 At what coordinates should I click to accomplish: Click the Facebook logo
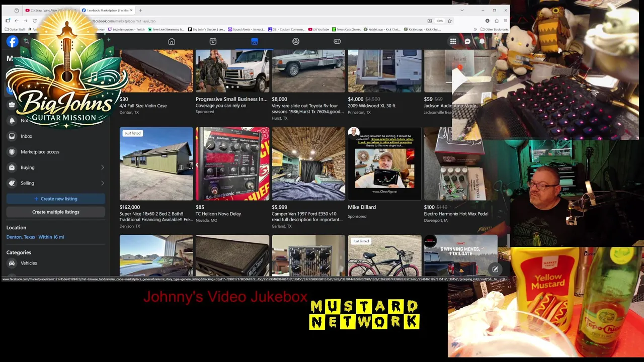[x=12, y=42]
